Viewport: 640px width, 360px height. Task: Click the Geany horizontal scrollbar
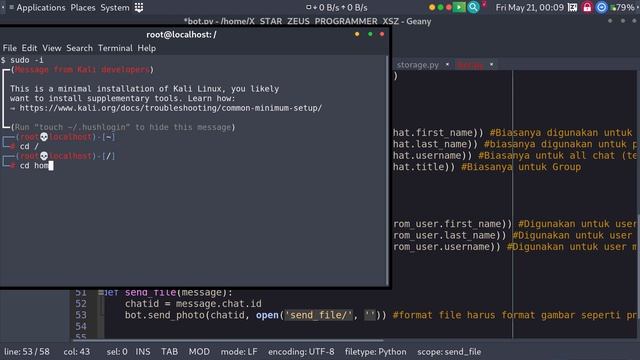pos(228,340)
